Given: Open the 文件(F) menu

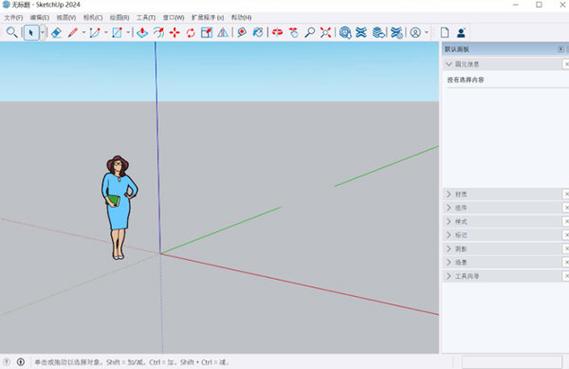Looking at the screenshot, I should pyautogui.click(x=13, y=17).
